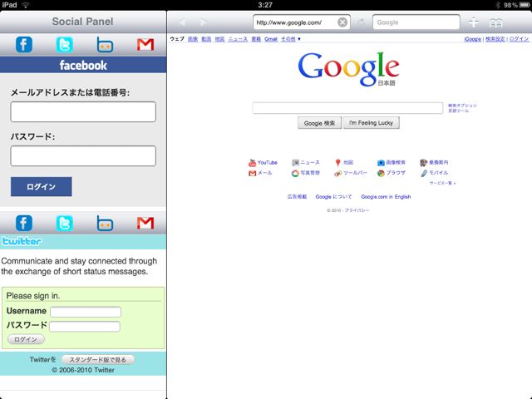Open 言語ツール link
Viewport: 532px width, 399px height.
click(458, 111)
